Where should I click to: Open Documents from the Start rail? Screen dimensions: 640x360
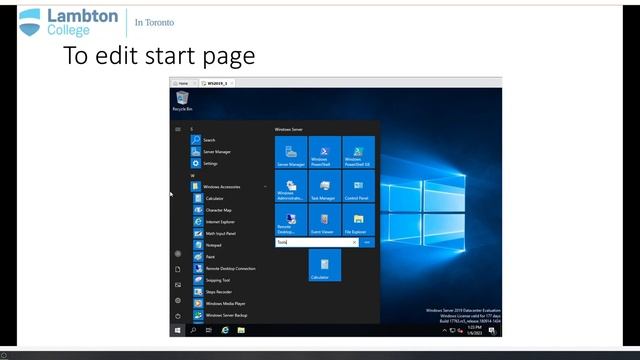tap(178, 269)
